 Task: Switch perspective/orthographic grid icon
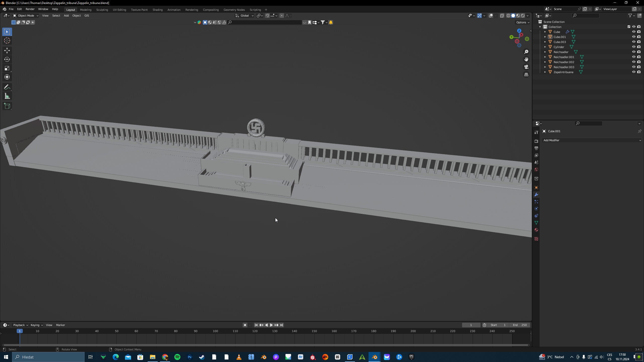(x=526, y=75)
